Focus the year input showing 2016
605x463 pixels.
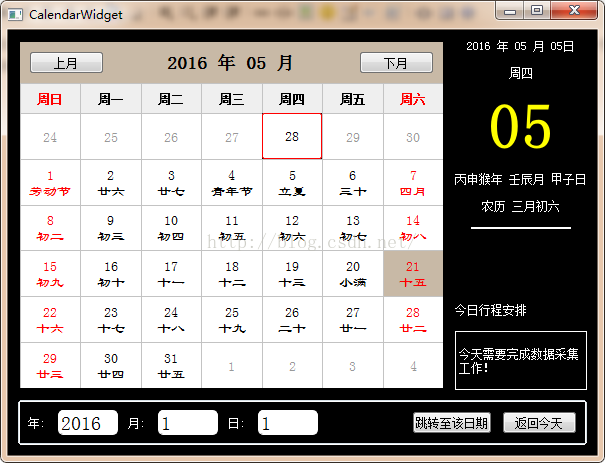(88, 423)
